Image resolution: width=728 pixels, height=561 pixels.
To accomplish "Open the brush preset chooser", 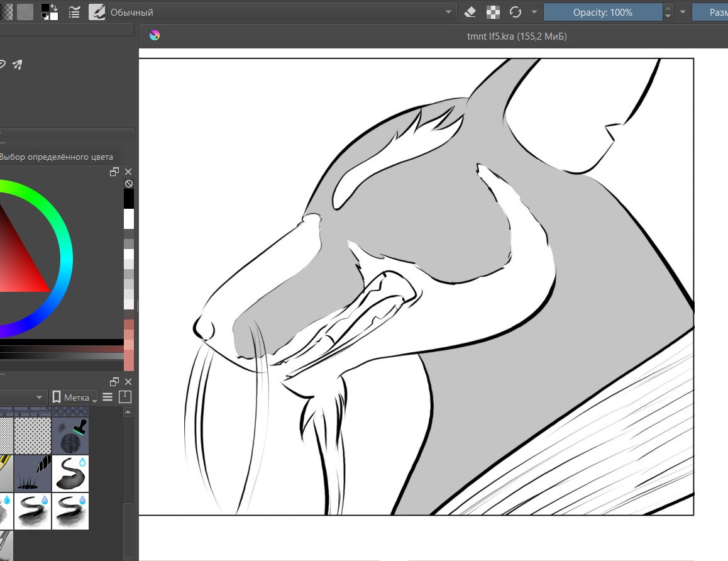I will pos(97,12).
